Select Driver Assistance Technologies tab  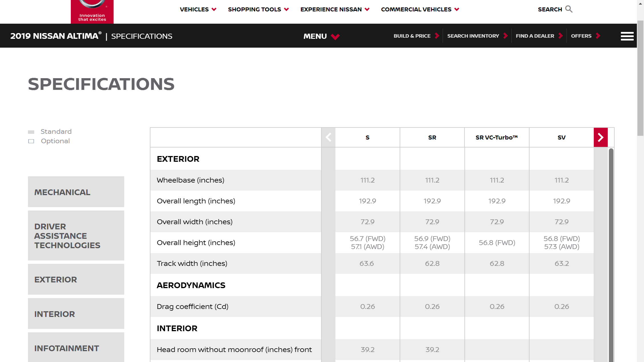click(76, 236)
